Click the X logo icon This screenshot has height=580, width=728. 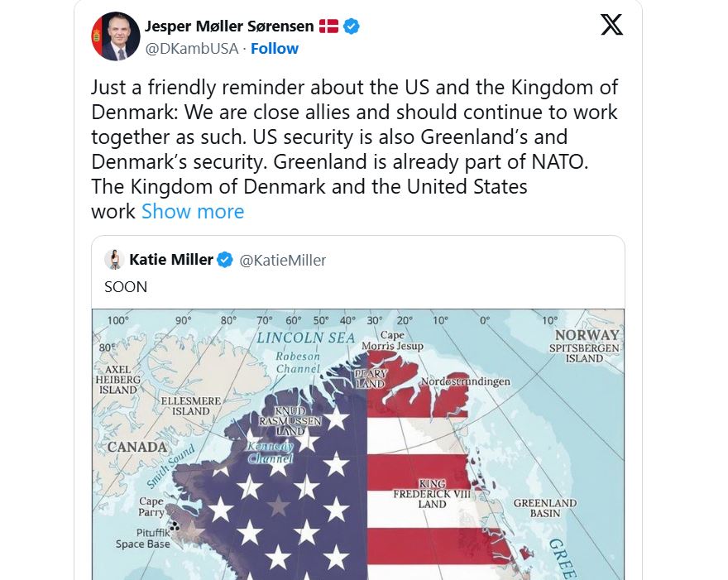coord(611,25)
